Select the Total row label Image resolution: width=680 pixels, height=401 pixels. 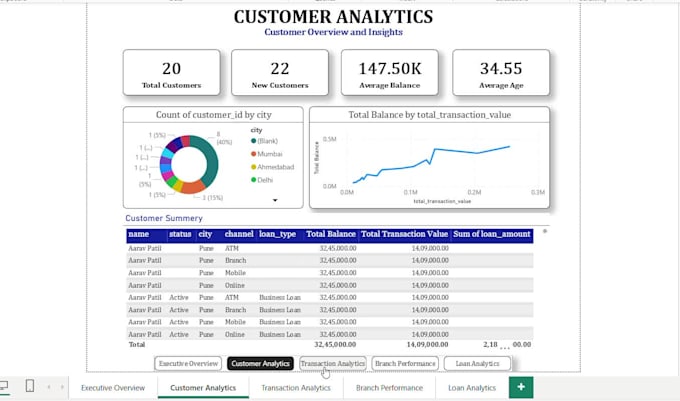137,345
